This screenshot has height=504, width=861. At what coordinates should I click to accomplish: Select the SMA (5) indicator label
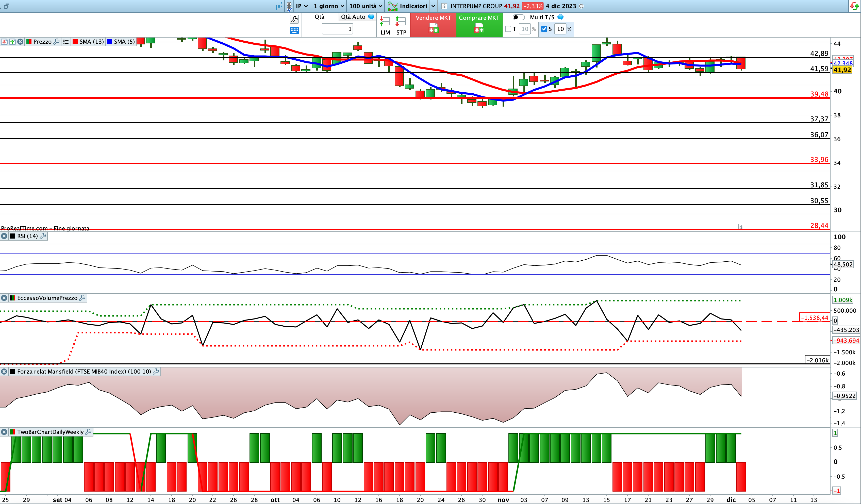point(124,42)
